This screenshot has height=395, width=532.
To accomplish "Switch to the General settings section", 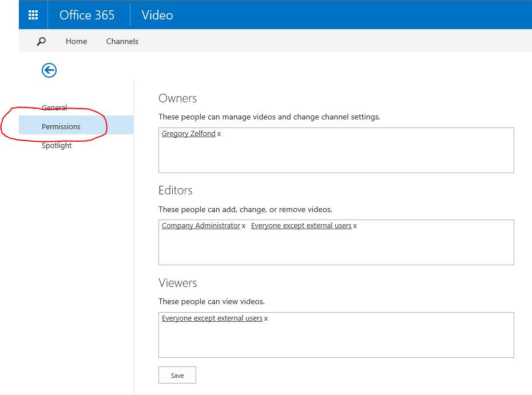I will 54,107.
